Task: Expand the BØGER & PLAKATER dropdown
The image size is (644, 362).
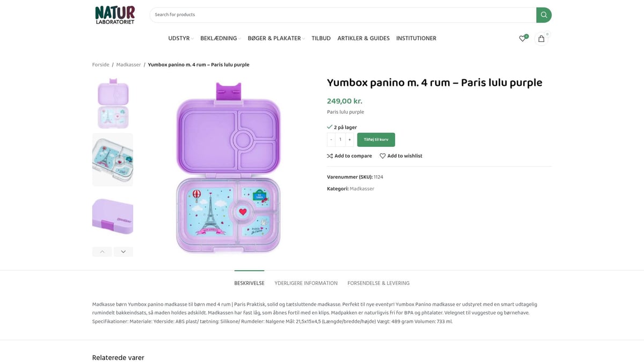Action: click(x=274, y=38)
